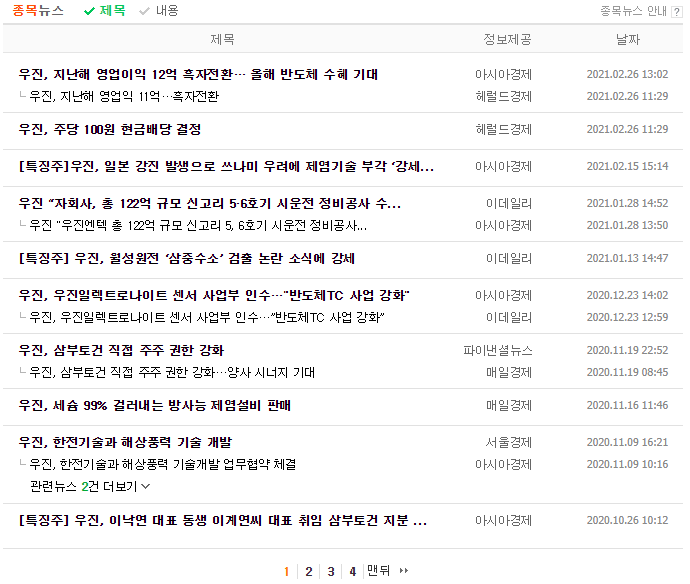
Task: Click the 정보제공 column header
Action: [507, 40]
